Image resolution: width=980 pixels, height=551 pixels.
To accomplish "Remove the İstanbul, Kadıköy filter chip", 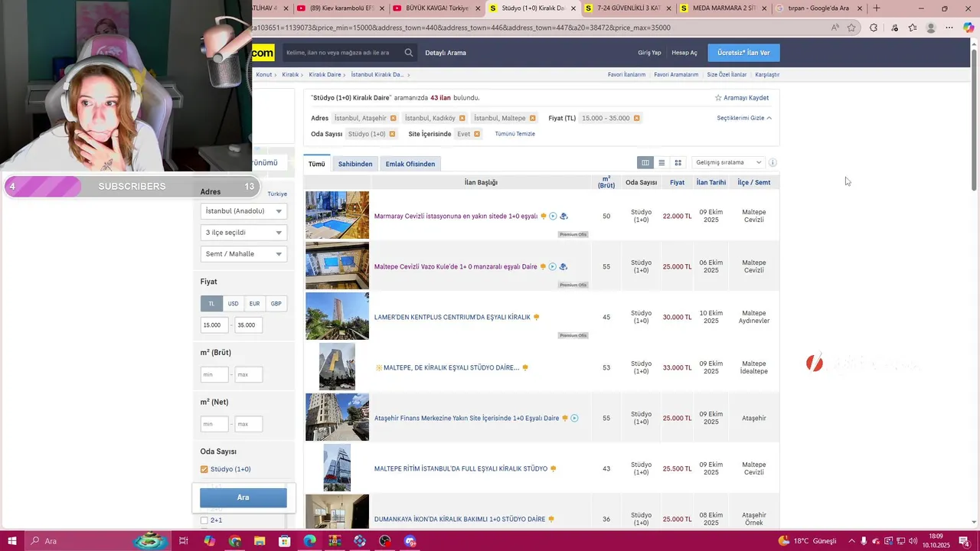I will pos(462,118).
